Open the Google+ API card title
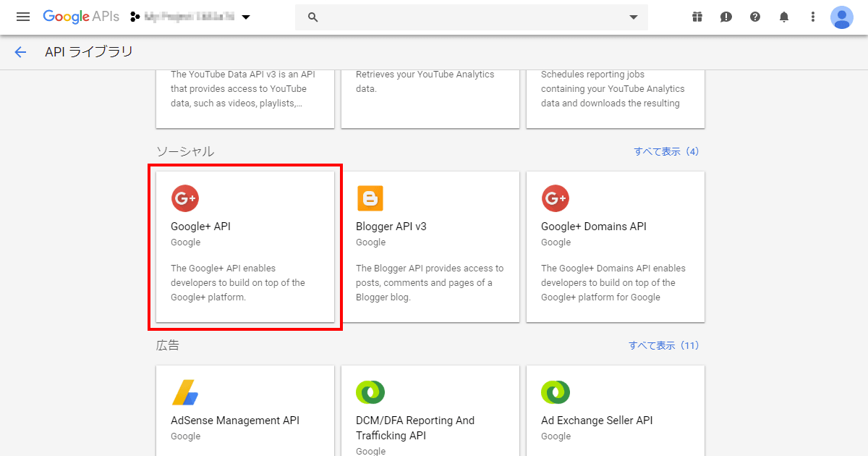This screenshot has height=456, width=868. coord(201,227)
